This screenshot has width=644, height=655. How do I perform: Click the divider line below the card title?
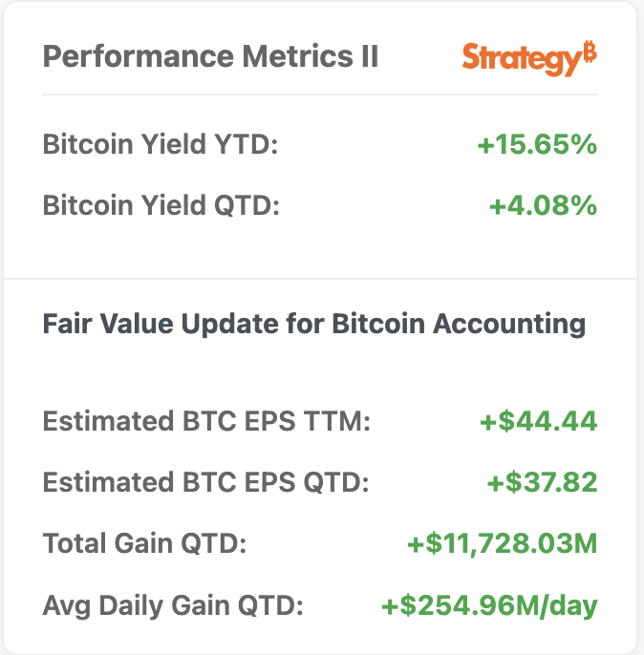[320, 95]
